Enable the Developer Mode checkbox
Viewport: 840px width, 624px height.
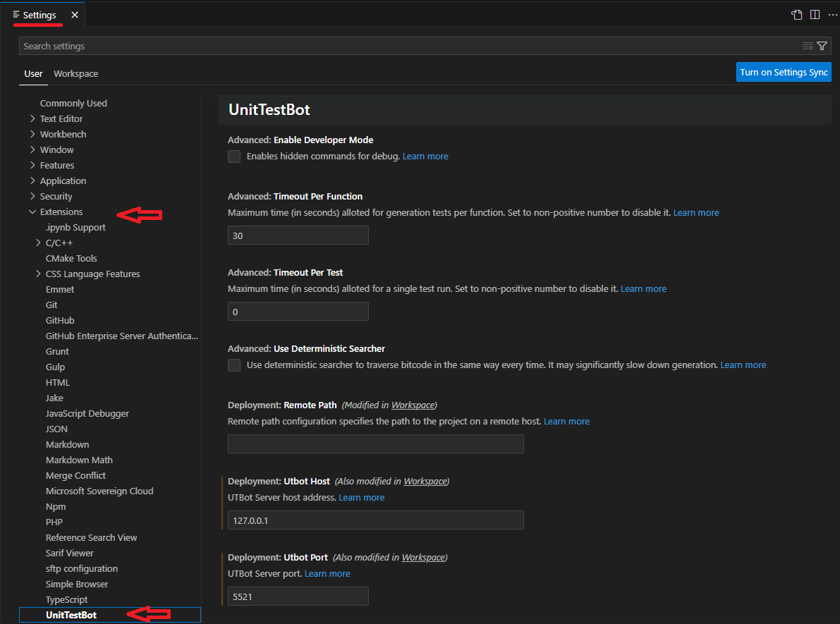(x=234, y=157)
